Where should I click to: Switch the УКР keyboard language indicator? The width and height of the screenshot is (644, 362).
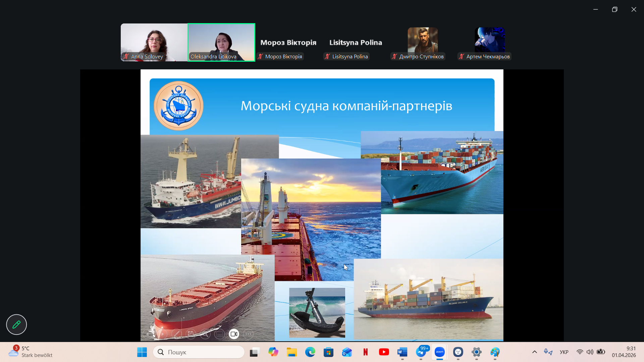click(564, 352)
